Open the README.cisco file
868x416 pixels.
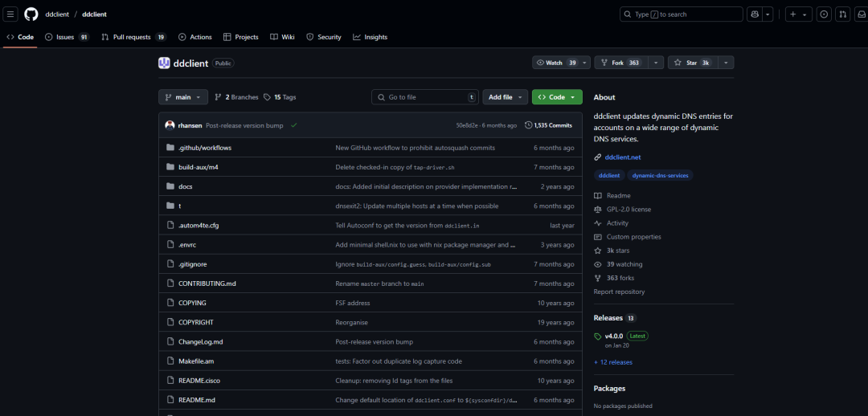point(199,381)
